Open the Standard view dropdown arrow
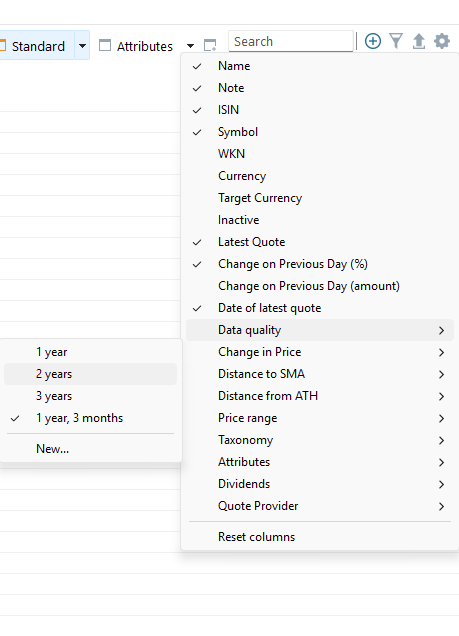This screenshot has width=459, height=636. click(82, 45)
